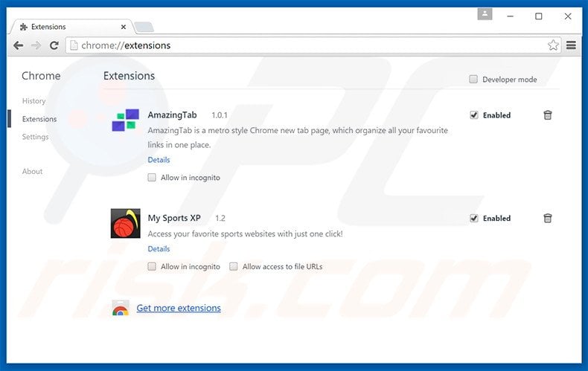Click the My Sports XP version 1.2
The width and height of the screenshot is (588, 371).
(220, 219)
